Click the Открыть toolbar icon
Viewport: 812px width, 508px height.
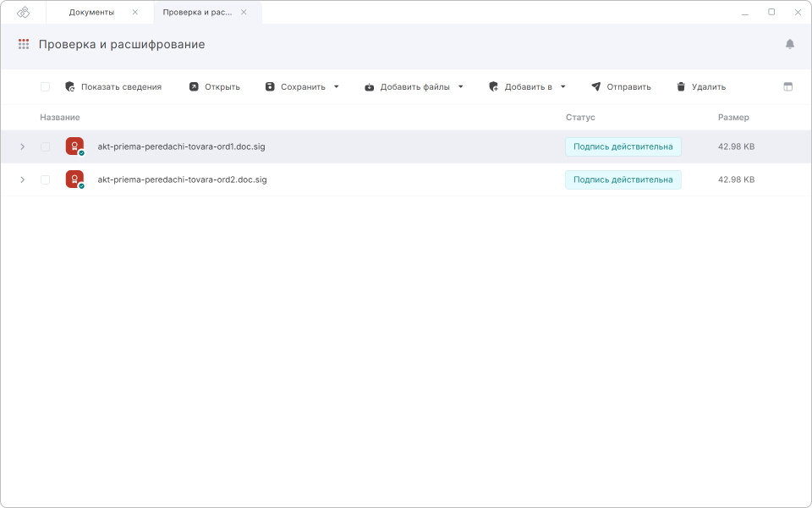[x=194, y=86]
